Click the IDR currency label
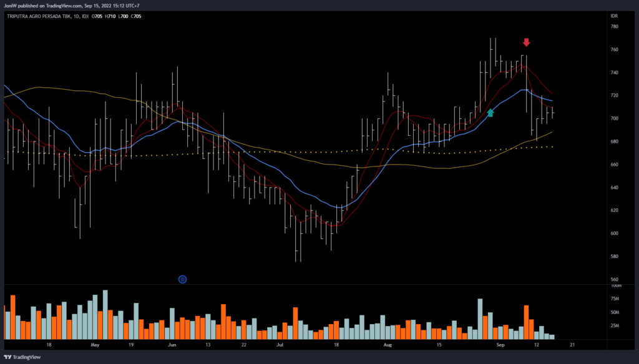 click(x=615, y=16)
